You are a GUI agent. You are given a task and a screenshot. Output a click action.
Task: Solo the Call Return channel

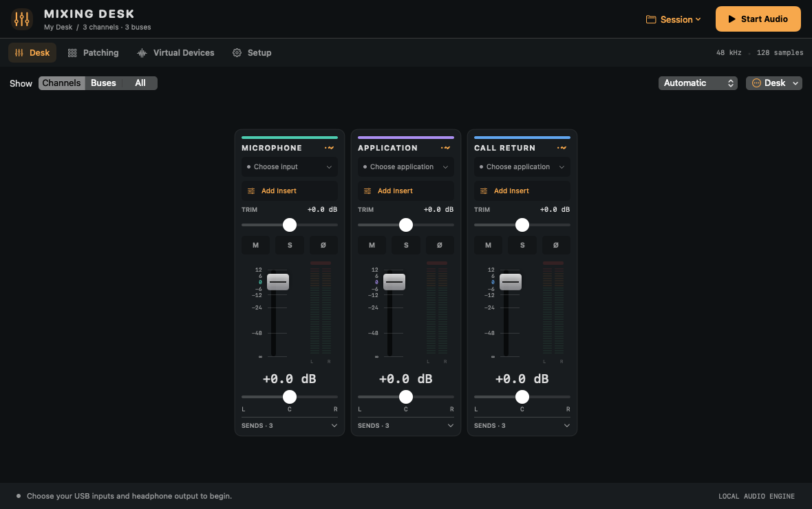pos(522,245)
